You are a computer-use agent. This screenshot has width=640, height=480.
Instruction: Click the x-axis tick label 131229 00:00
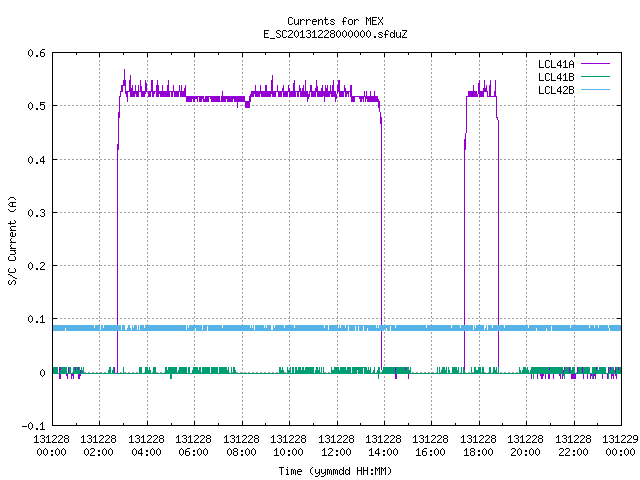620,446
